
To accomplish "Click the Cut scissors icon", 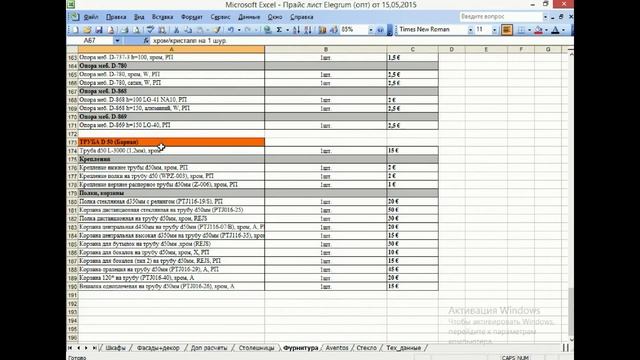I will 176,30.
